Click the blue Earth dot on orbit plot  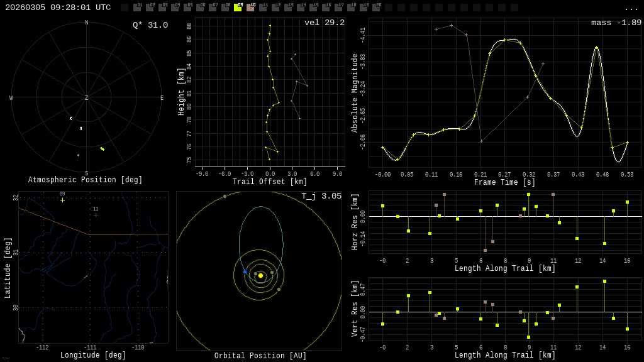[245, 271]
